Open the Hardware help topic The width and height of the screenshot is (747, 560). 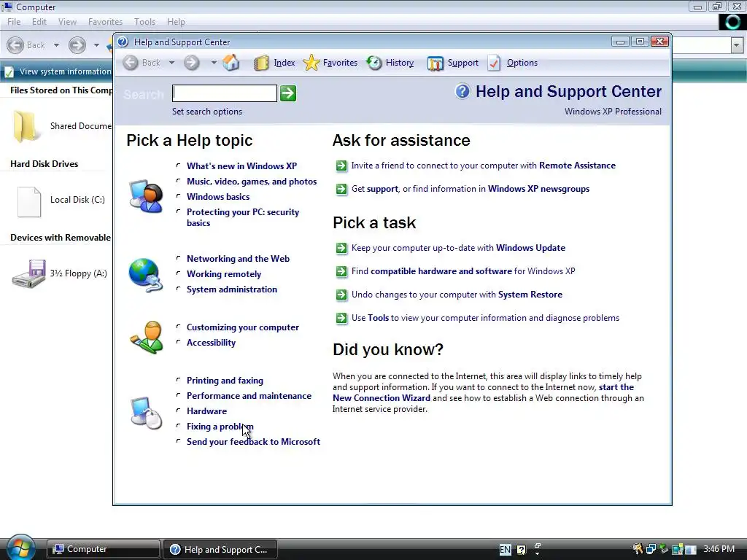(x=206, y=411)
